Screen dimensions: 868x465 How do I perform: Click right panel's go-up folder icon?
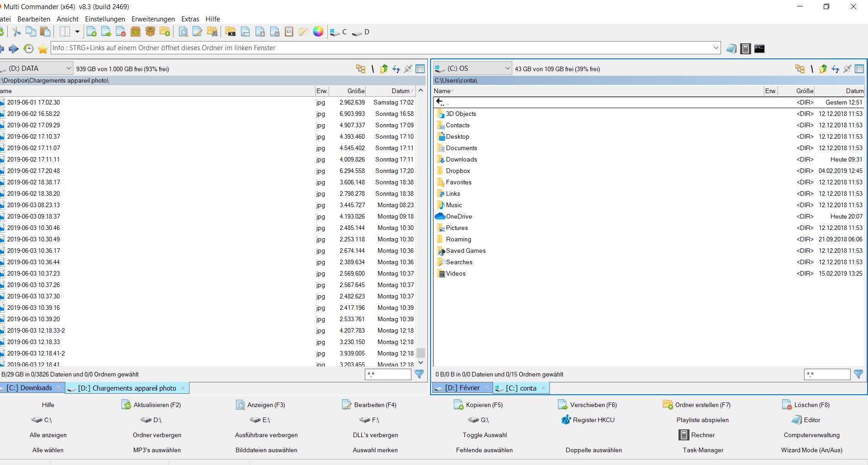click(823, 69)
